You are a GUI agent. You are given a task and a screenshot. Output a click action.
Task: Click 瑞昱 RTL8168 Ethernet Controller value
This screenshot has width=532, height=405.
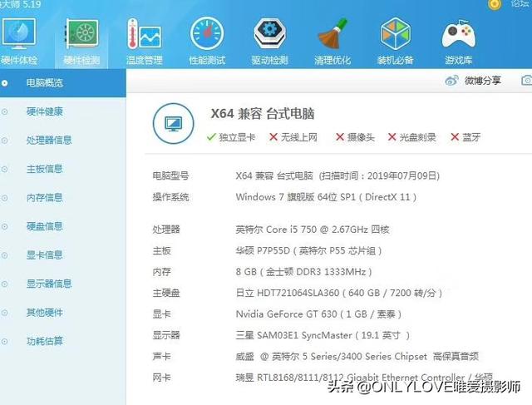tap(364, 378)
